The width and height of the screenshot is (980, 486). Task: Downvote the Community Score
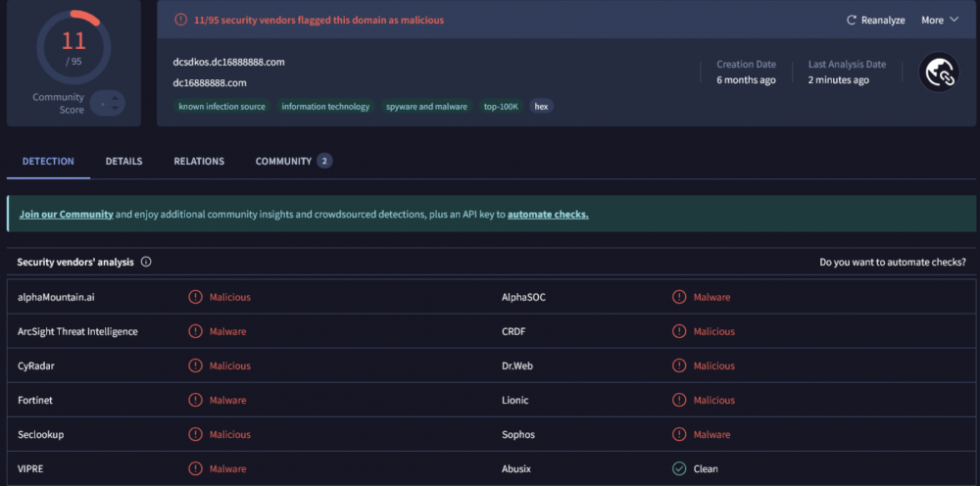(116, 109)
